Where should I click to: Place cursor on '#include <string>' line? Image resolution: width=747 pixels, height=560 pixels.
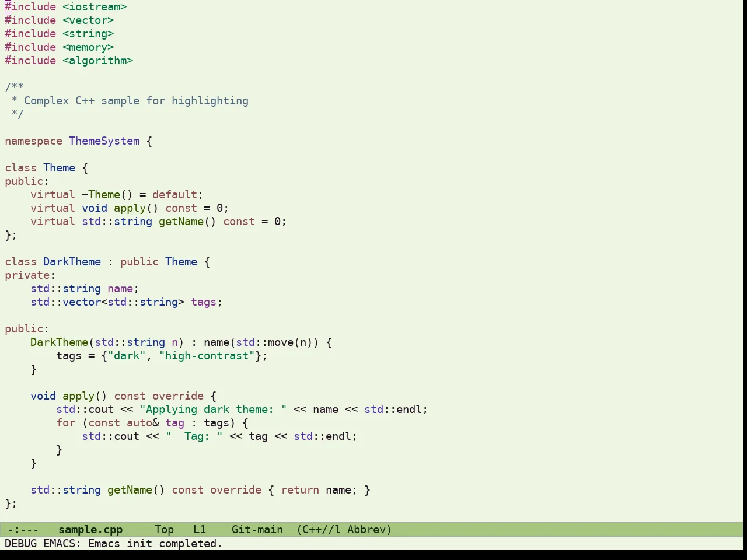point(60,34)
